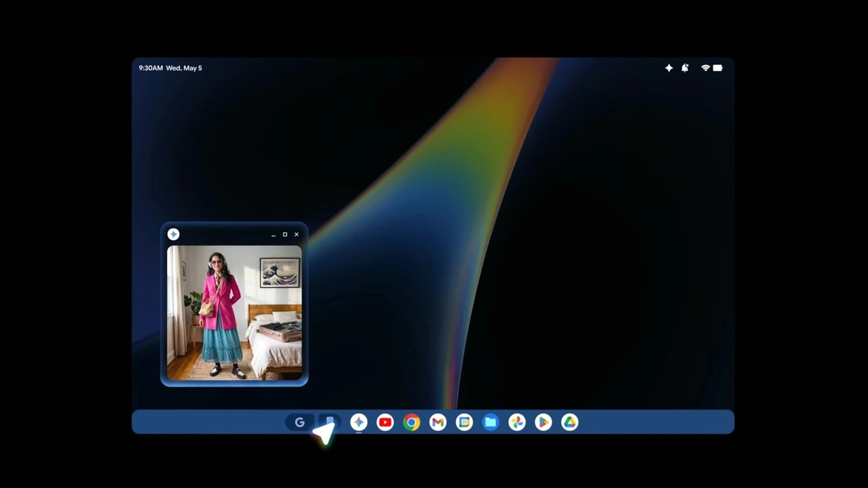The width and height of the screenshot is (868, 488).
Task: Open the Google Play Store from the taskbar
Action: [x=543, y=422]
